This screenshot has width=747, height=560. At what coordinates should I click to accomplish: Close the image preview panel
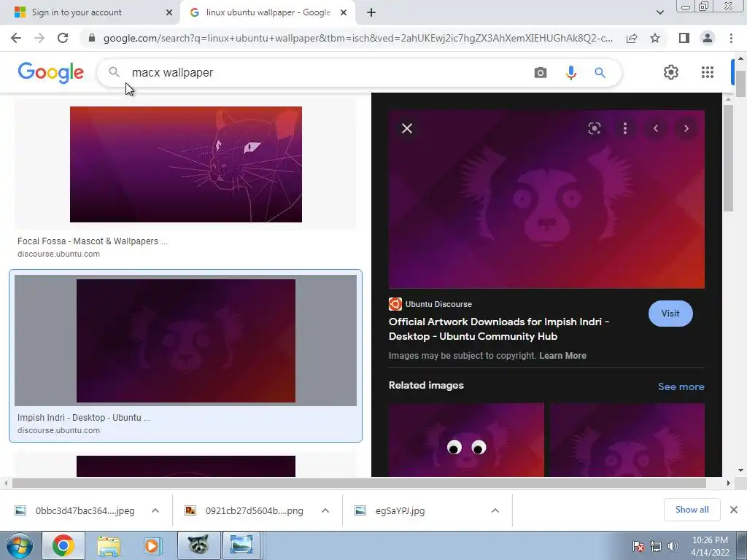click(x=407, y=128)
